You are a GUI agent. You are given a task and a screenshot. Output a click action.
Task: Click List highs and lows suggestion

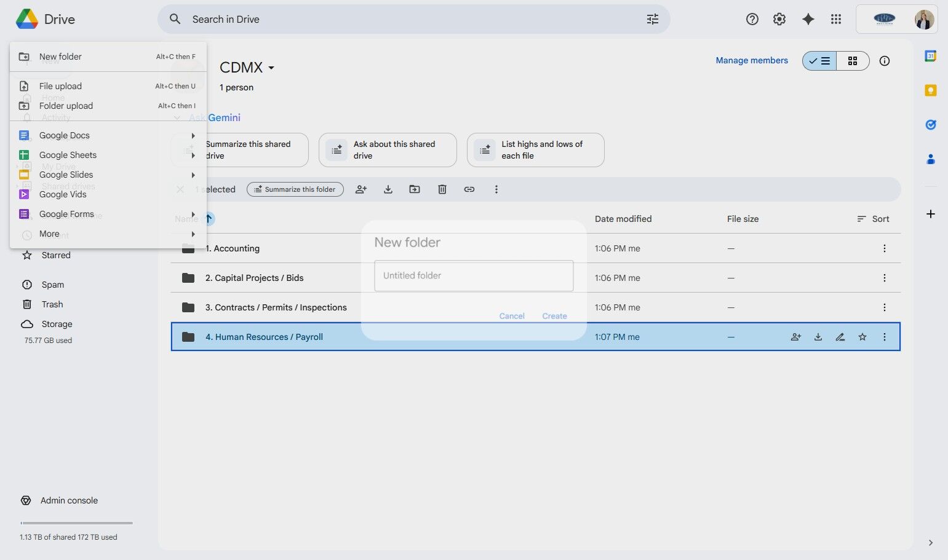coord(536,150)
